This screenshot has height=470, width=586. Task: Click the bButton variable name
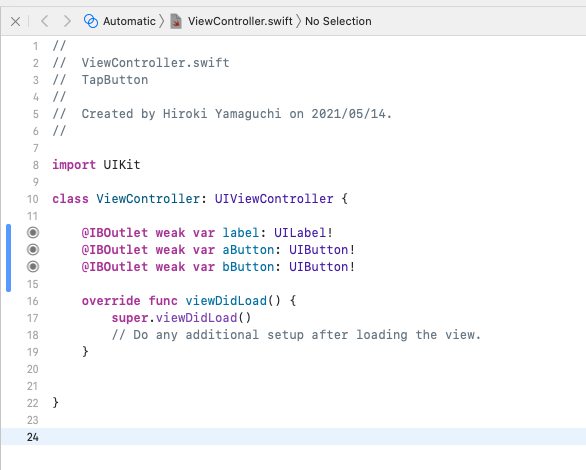coord(248,267)
